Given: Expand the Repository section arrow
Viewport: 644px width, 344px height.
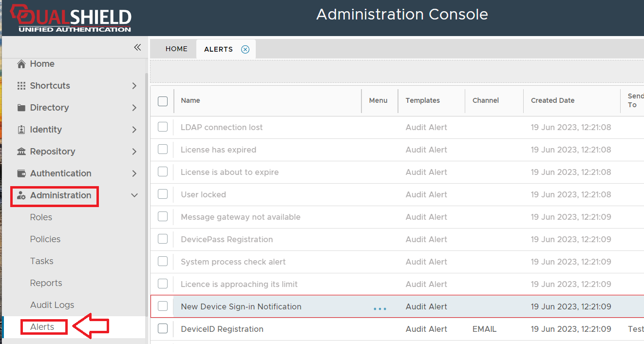Looking at the screenshot, I should click(134, 152).
